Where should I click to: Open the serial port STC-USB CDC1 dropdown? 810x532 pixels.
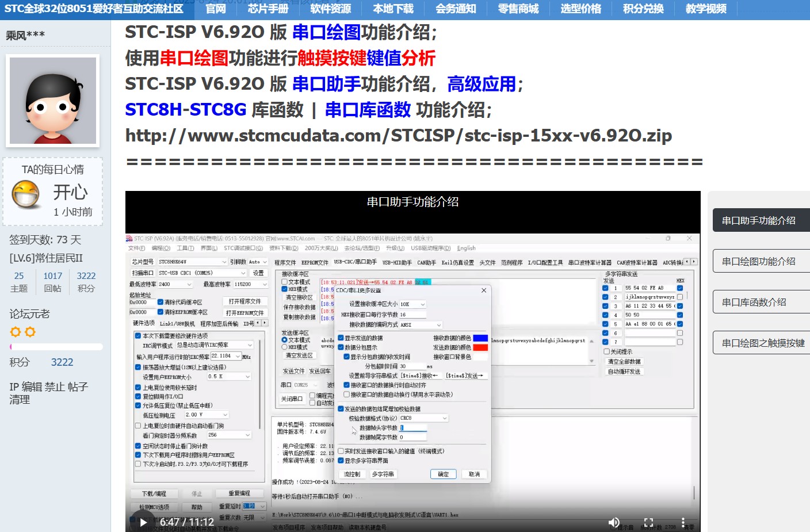[x=202, y=273]
